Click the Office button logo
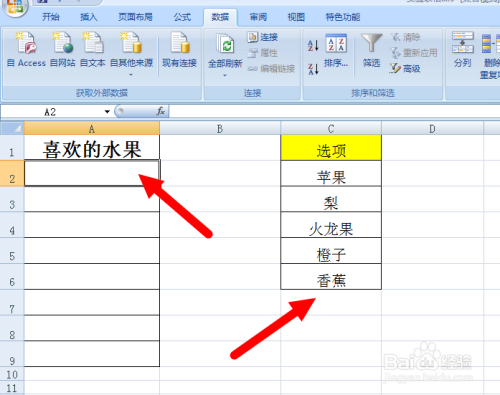This screenshot has width=500, height=395. coord(14,7)
